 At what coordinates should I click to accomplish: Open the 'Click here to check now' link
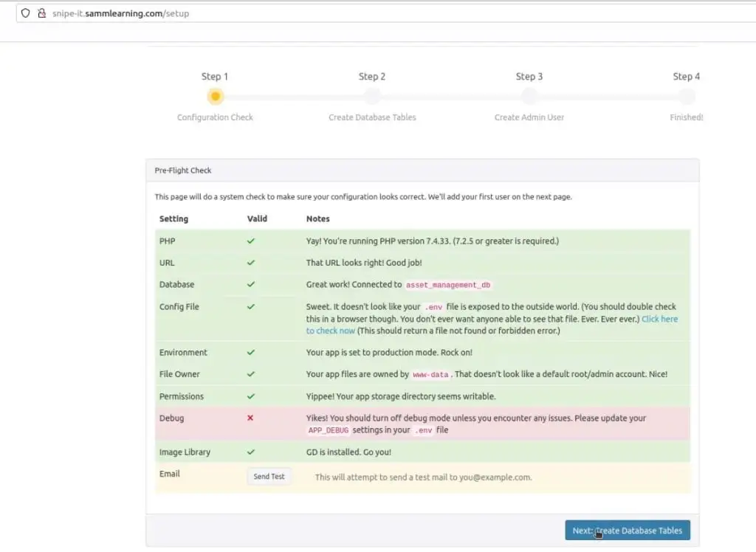click(x=659, y=319)
